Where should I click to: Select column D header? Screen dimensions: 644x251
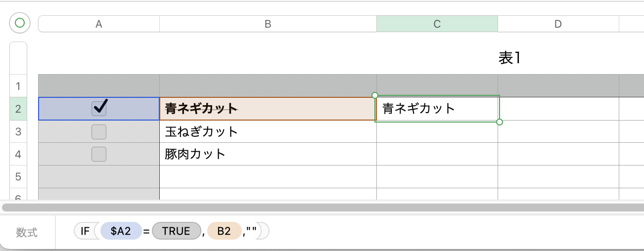click(558, 24)
